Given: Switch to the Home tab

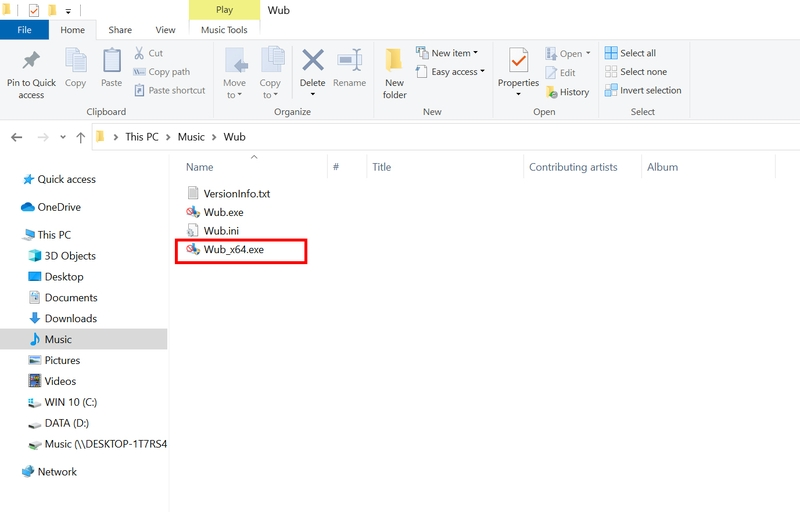Looking at the screenshot, I should 72,30.
